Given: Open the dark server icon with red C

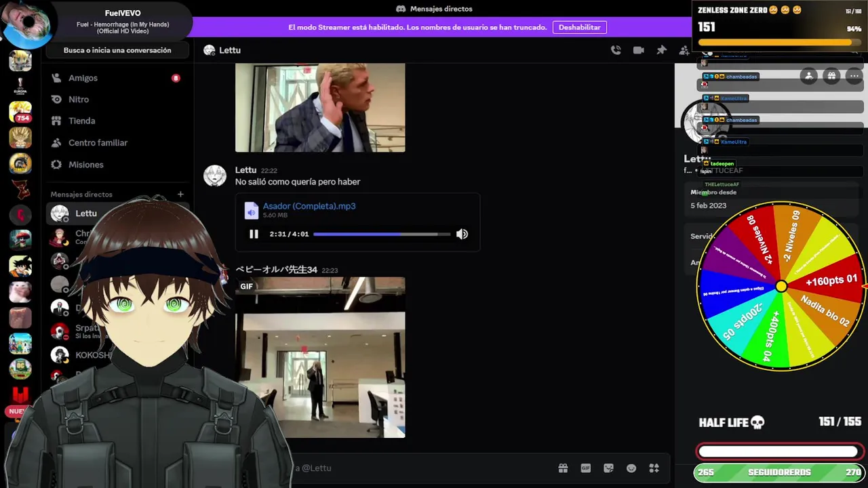Looking at the screenshot, I should pyautogui.click(x=20, y=215).
